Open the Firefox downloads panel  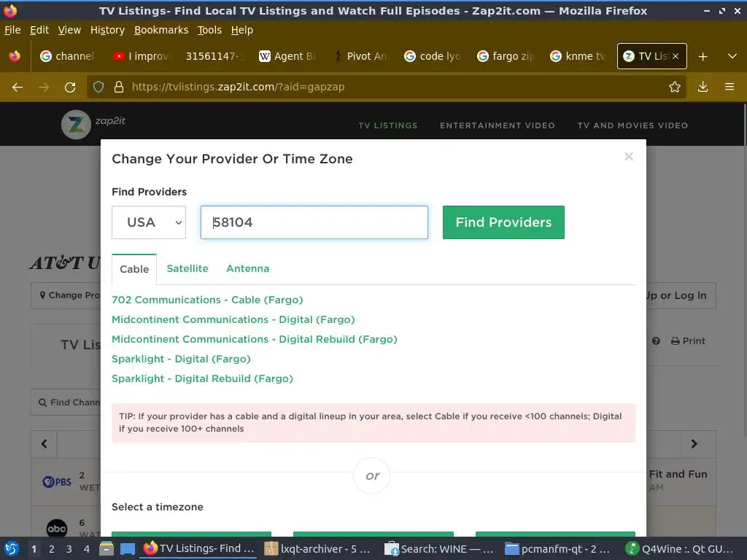703,87
